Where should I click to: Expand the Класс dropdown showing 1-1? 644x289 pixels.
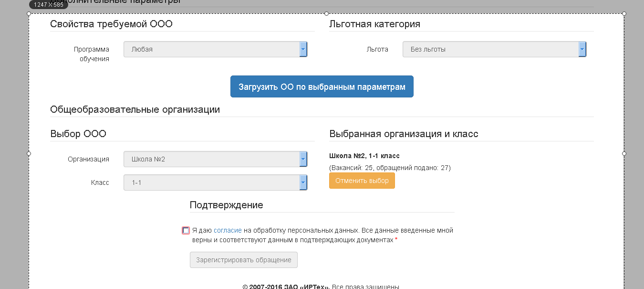tap(215, 182)
